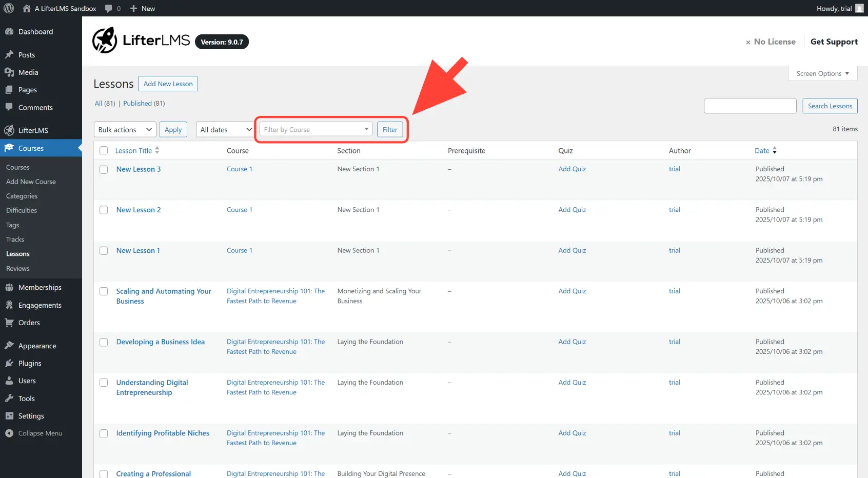The height and width of the screenshot is (478, 868).
Task: Open the Media library icon
Action: point(10,72)
